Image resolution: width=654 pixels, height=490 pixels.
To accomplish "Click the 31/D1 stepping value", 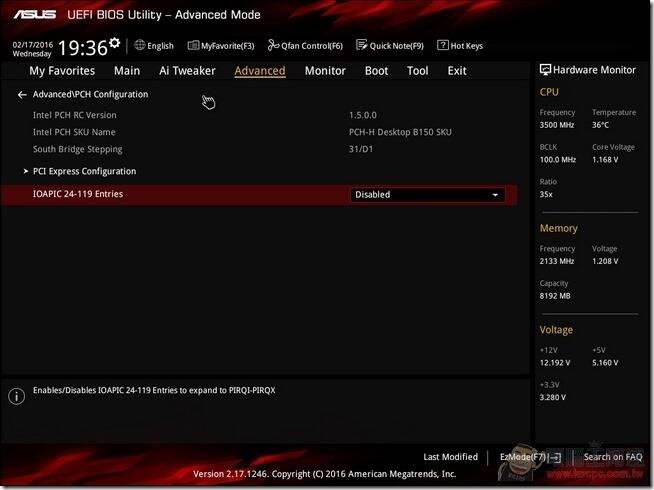I will click(361, 149).
